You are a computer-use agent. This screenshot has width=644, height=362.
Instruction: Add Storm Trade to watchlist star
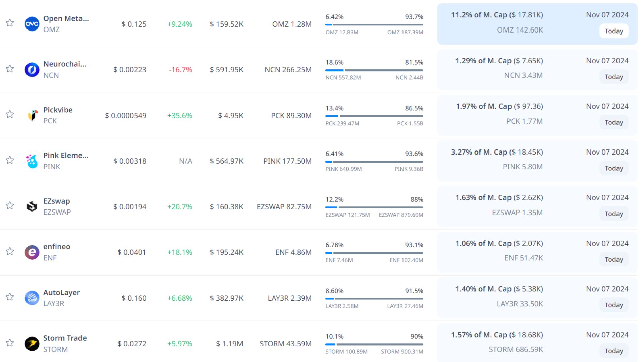(10, 343)
